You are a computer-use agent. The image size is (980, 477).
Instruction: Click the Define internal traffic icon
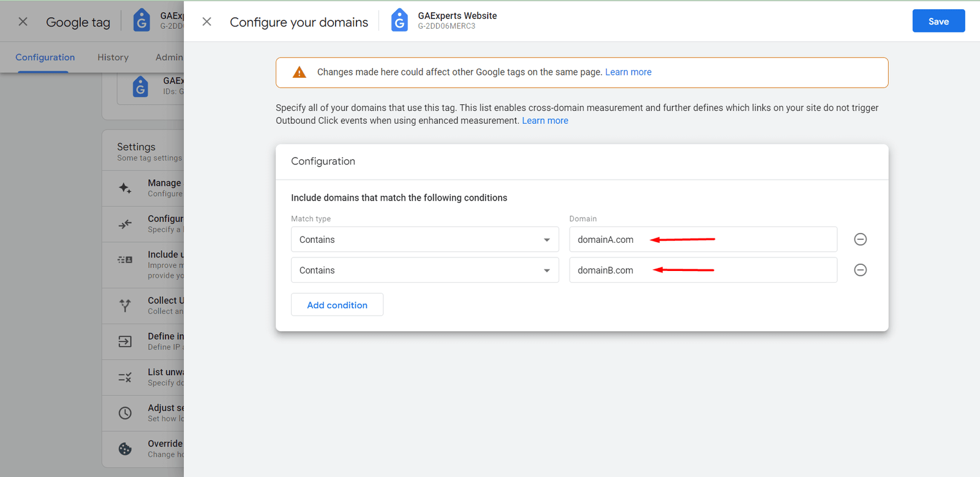(124, 342)
